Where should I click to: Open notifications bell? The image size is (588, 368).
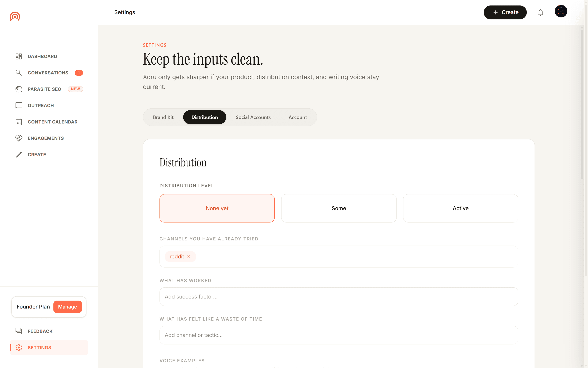point(540,12)
